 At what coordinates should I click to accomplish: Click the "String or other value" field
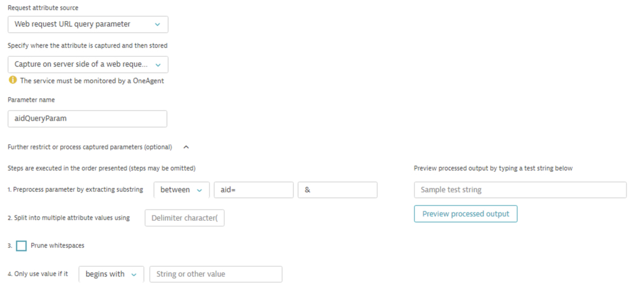[216, 274]
